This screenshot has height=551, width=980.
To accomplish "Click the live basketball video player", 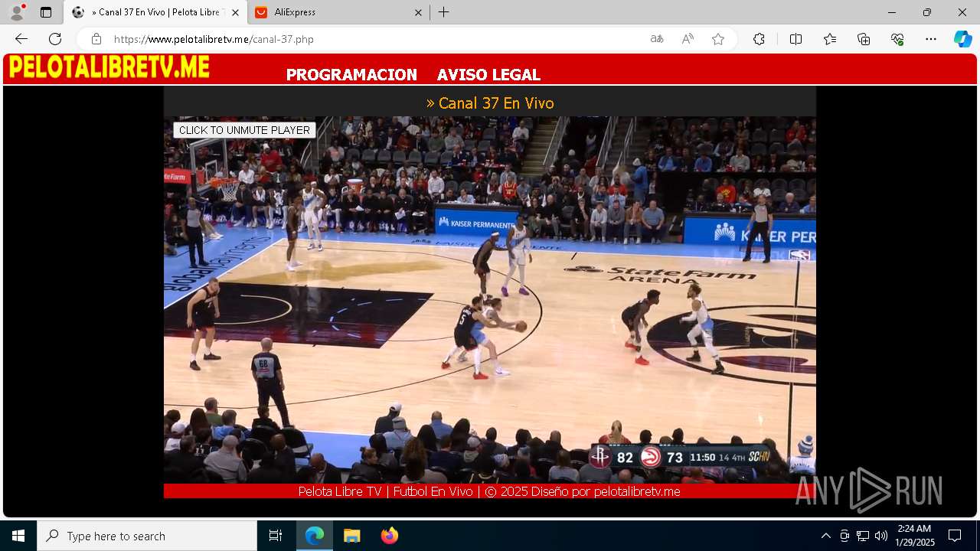I will (490, 300).
